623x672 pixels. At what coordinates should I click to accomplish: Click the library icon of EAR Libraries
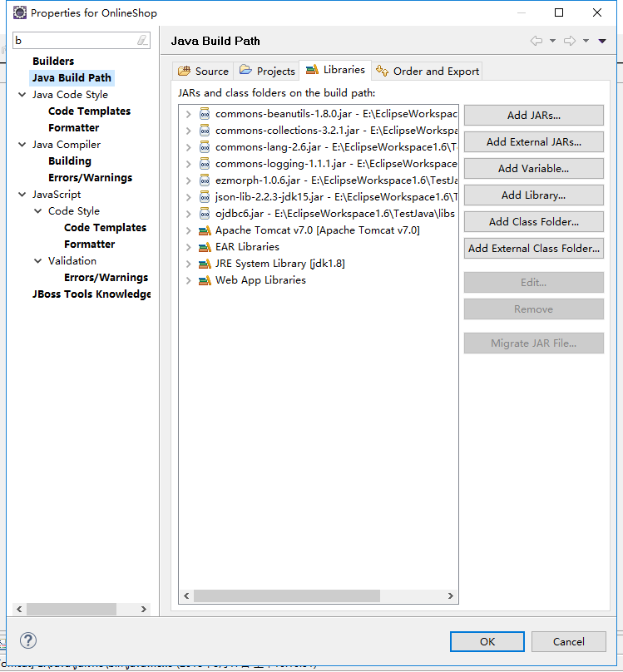[x=205, y=247]
